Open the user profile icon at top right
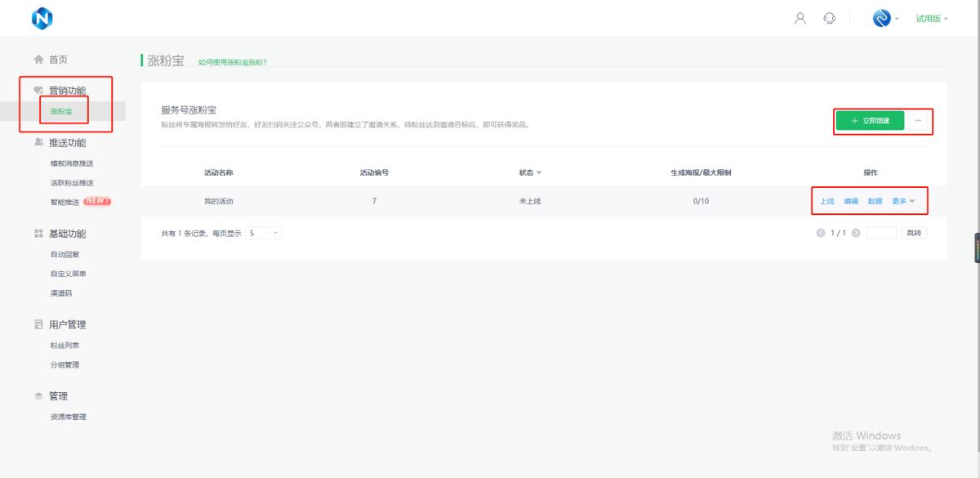This screenshot has height=478, width=980. [x=800, y=18]
